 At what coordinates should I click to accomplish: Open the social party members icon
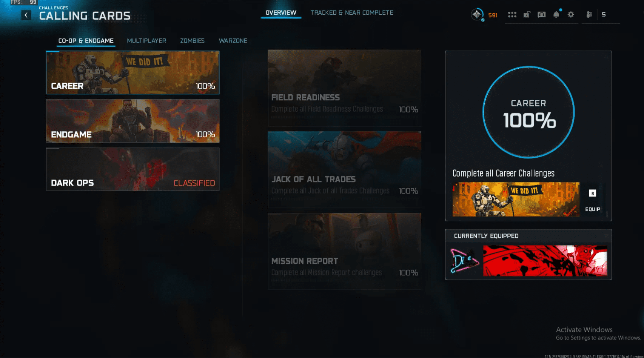[x=589, y=15]
